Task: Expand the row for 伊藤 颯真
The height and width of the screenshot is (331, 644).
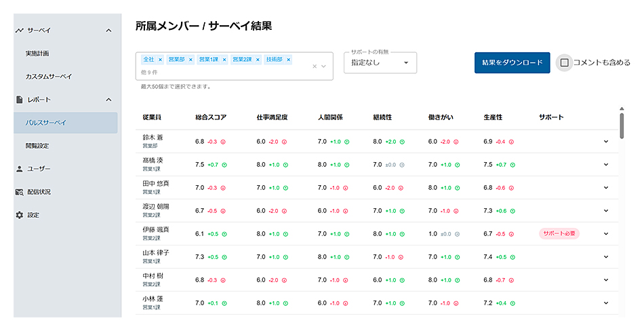Action: pos(605,233)
